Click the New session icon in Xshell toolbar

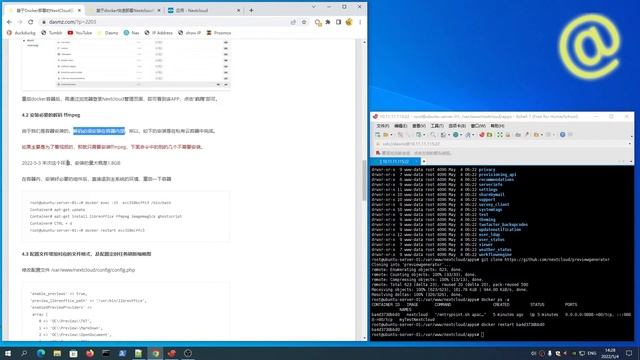pyautogui.click(x=378, y=135)
